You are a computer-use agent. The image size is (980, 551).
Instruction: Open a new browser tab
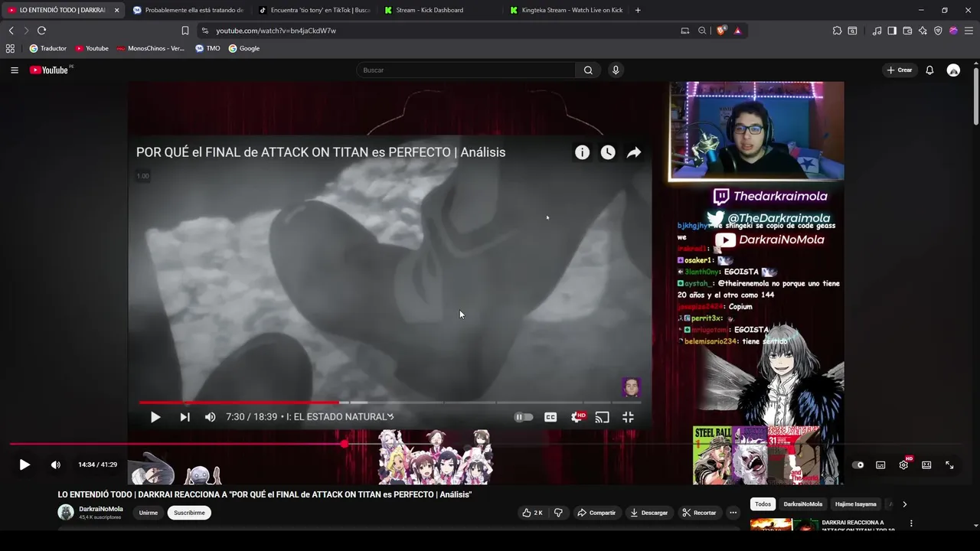coord(638,10)
